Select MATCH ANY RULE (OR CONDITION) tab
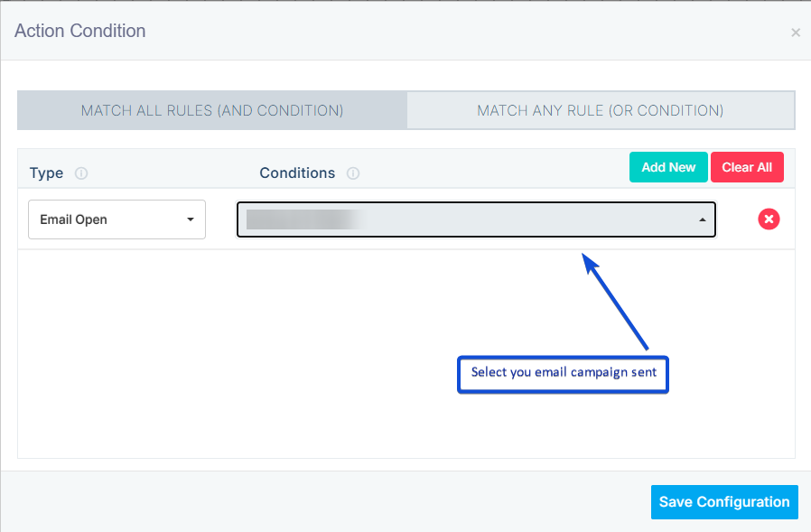This screenshot has height=532, width=811. tap(601, 110)
